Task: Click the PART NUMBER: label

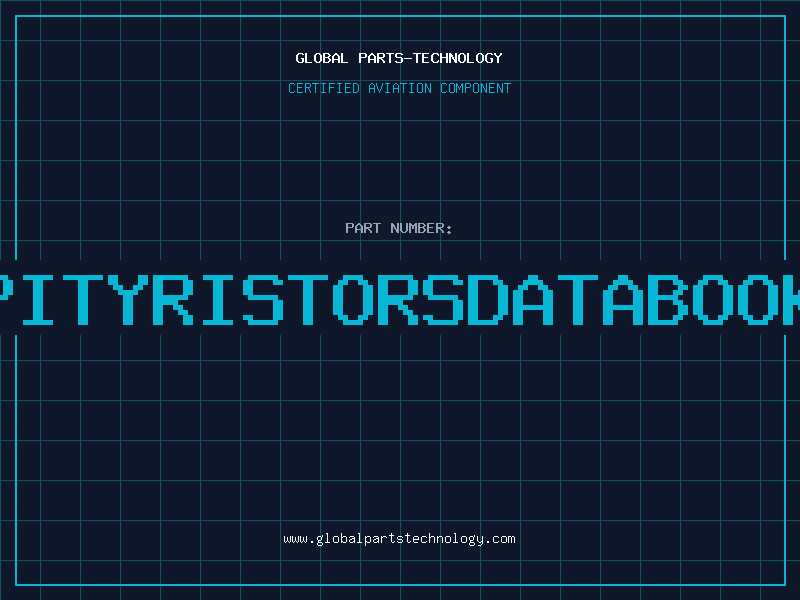Action: point(399,228)
